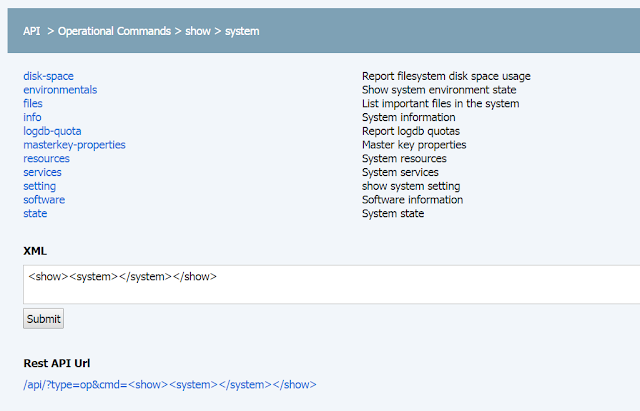This screenshot has height=411, width=640.
Task: Select the software link
Action: pos(44,200)
